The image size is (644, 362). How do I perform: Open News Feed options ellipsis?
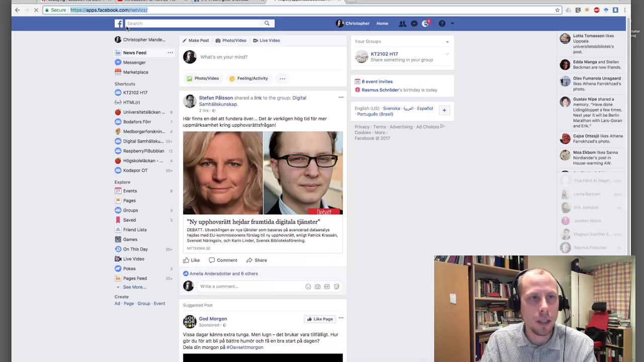point(170,52)
